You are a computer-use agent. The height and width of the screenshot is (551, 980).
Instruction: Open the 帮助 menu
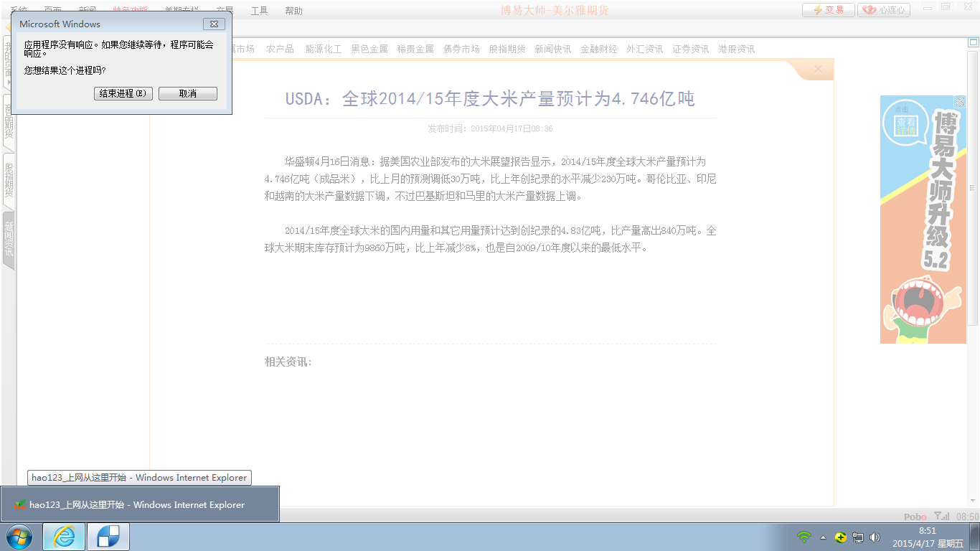point(293,11)
